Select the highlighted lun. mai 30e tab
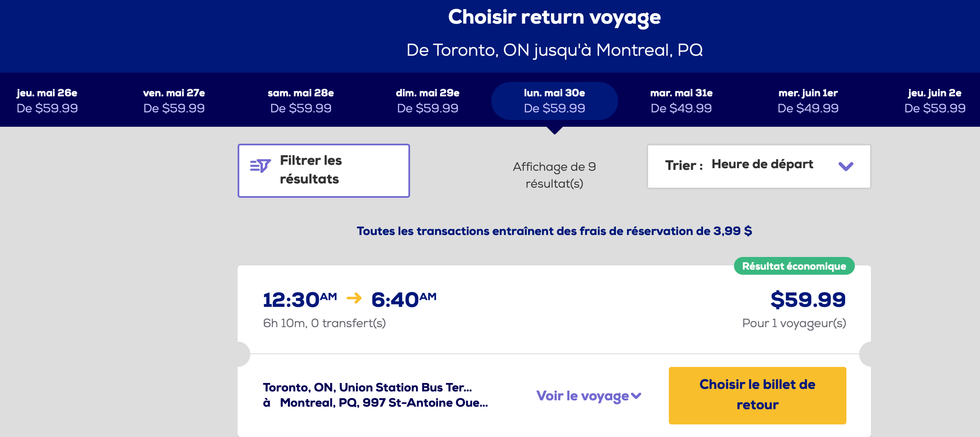 (x=554, y=101)
